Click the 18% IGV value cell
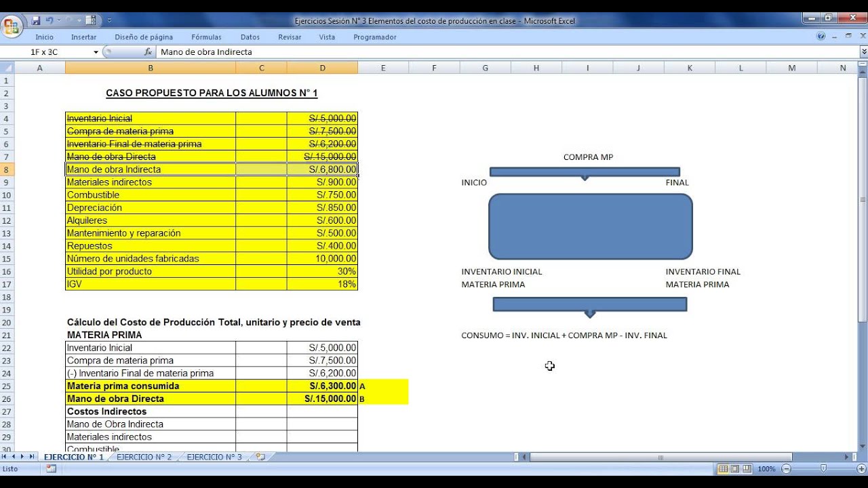868x488 pixels. point(322,284)
